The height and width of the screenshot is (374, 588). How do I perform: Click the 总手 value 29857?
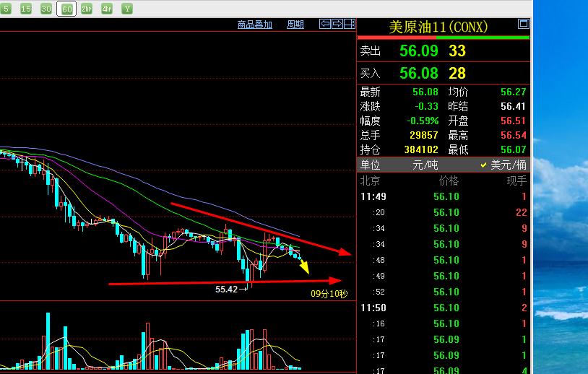(424, 135)
